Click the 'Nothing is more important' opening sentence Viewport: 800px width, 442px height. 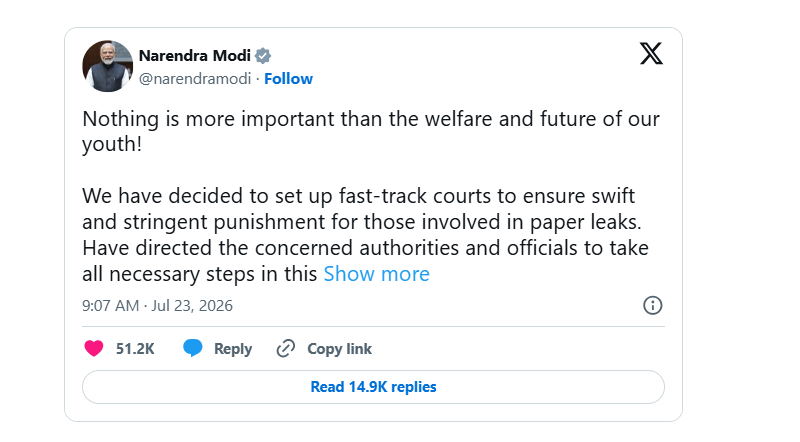(x=371, y=132)
